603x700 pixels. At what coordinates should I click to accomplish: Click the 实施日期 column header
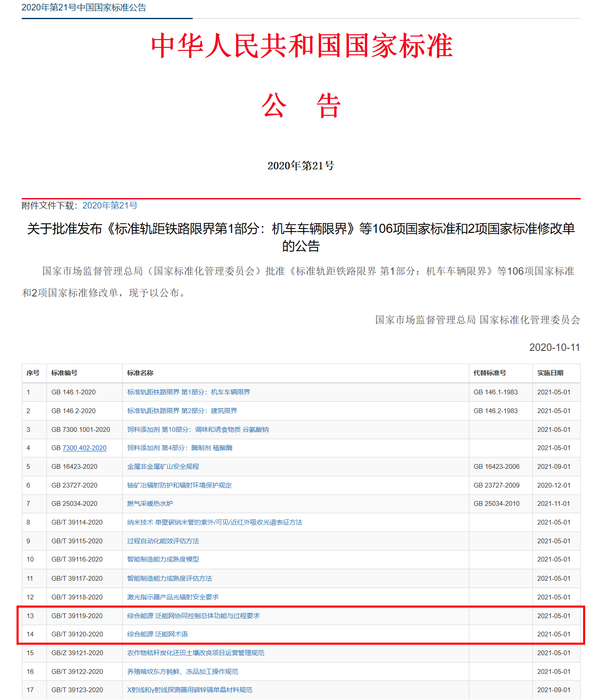[x=550, y=373]
